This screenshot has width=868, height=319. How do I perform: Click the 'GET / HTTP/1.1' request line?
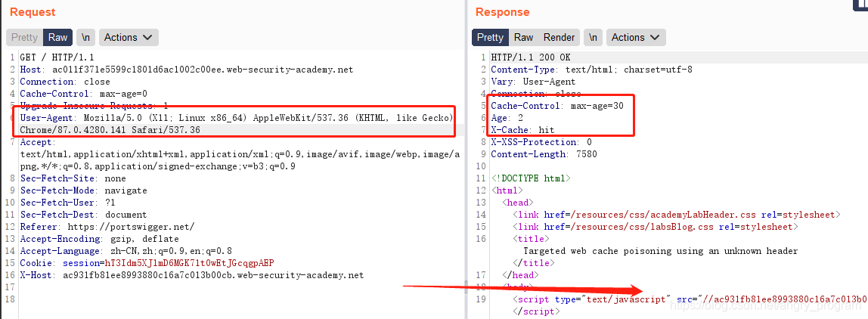(x=57, y=57)
